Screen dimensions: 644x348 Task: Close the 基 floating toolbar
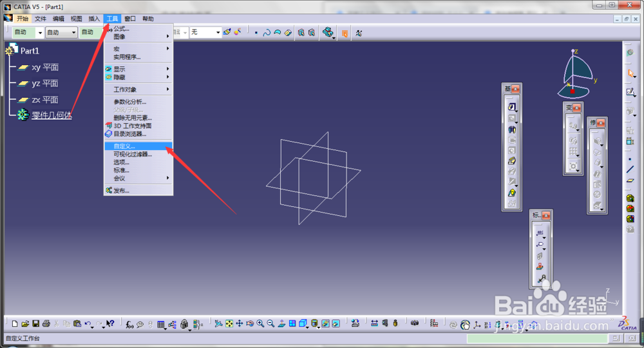pos(516,89)
